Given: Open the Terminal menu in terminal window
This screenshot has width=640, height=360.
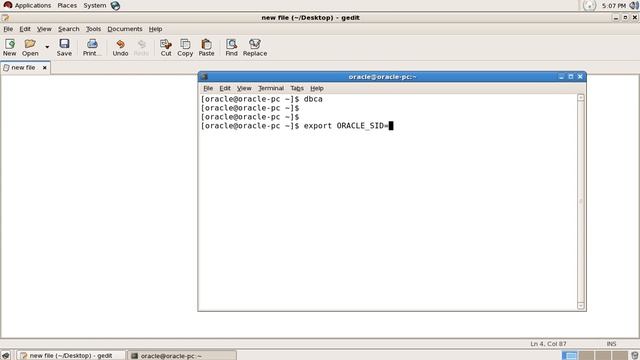Looking at the screenshot, I should 271,88.
